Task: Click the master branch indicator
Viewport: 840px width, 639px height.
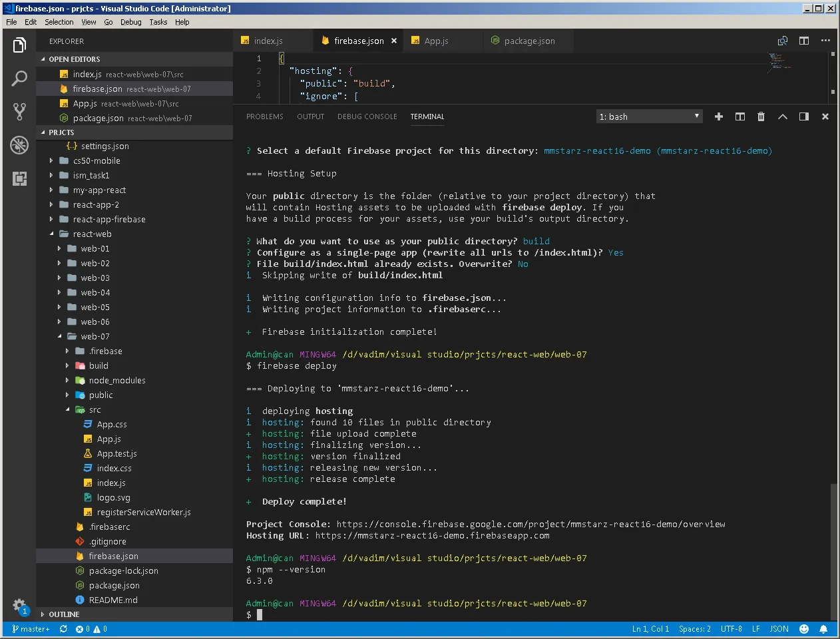Action: click(x=31, y=629)
